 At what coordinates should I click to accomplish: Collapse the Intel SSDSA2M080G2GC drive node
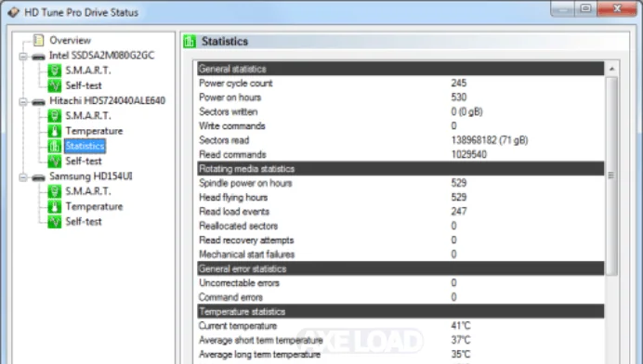23,56
